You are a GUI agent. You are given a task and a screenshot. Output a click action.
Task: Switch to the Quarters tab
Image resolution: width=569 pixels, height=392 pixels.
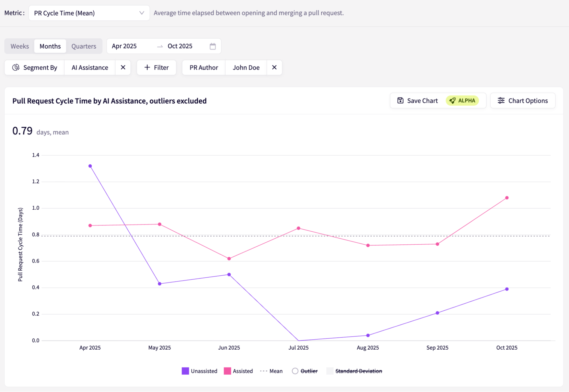(x=84, y=46)
